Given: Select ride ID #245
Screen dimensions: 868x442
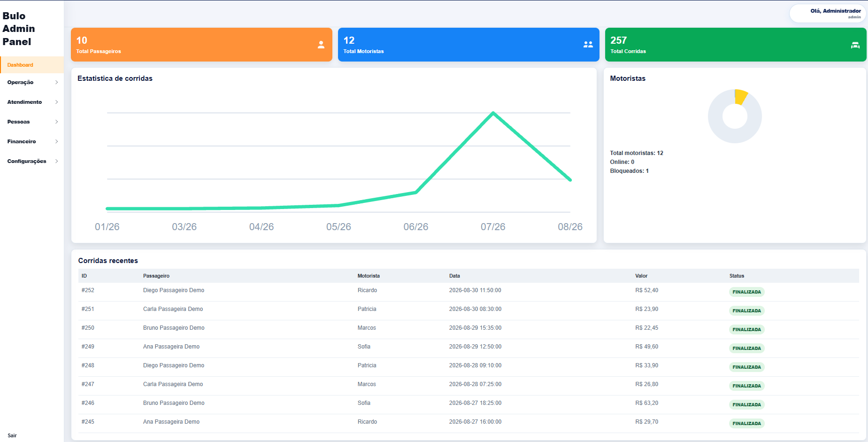Looking at the screenshot, I should (88, 422).
